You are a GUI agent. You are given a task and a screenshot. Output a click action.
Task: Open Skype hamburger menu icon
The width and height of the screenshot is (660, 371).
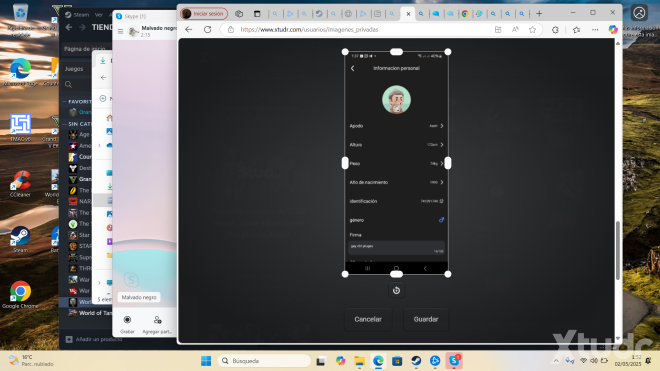(x=120, y=31)
